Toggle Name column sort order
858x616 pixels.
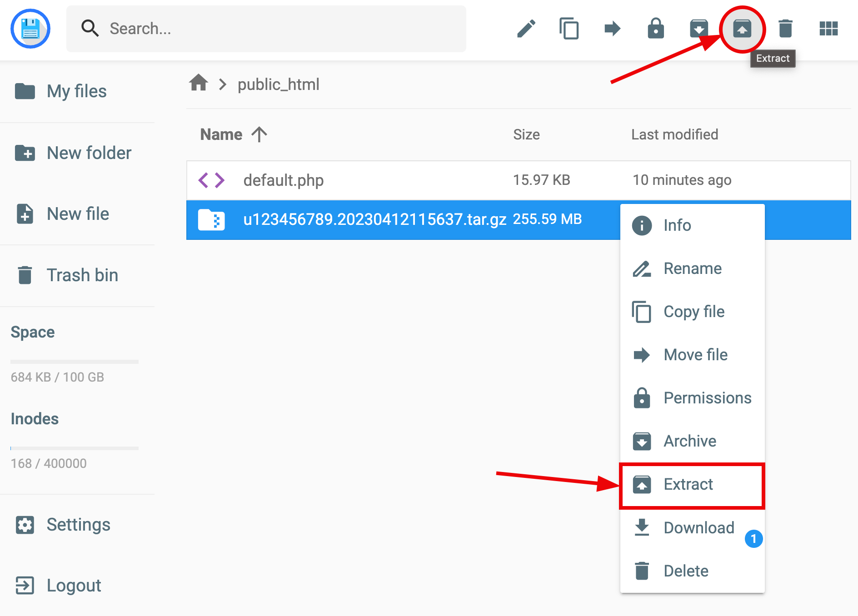[259, 134]
